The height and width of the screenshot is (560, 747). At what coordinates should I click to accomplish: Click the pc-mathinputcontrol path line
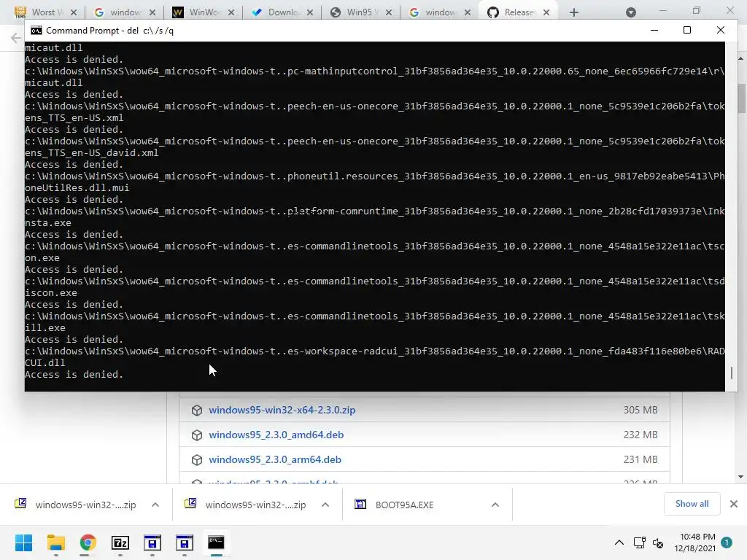(x=375, y=71)
